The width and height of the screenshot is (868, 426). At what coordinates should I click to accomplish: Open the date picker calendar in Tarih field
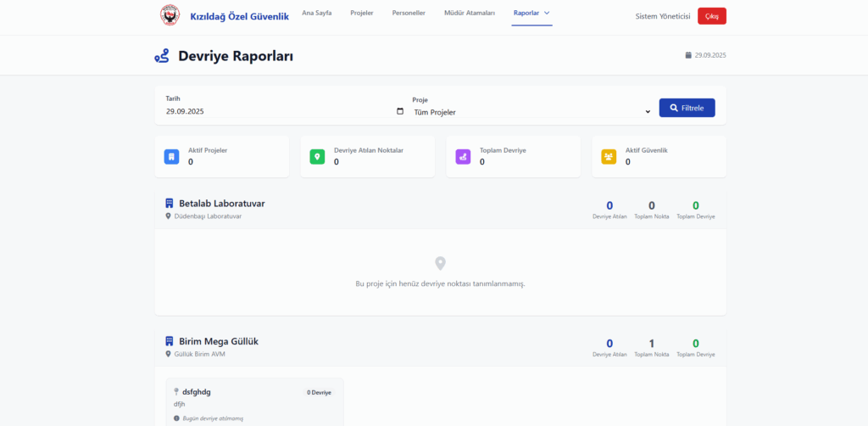(x=400, y=111)
